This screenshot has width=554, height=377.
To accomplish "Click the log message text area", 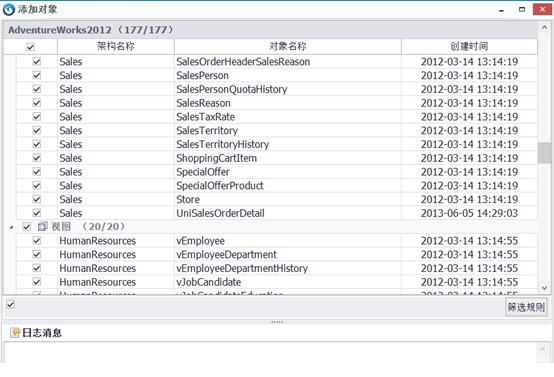I will (x=271, y=353).
